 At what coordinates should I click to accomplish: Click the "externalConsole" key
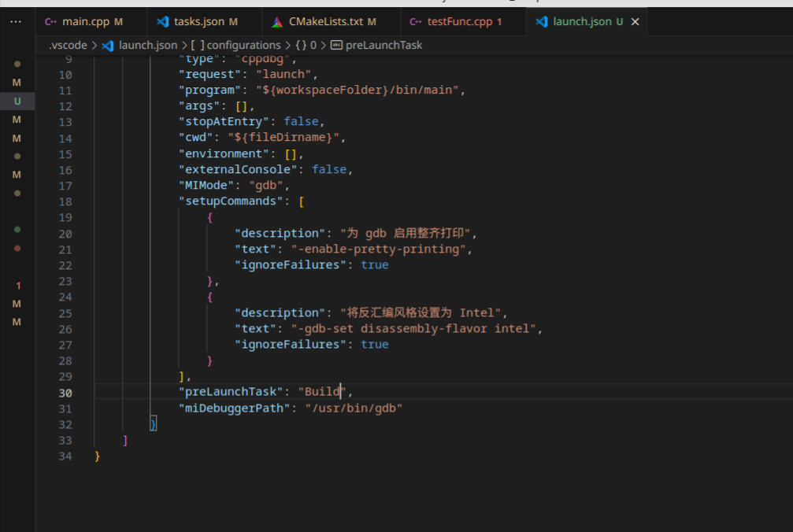tap(238, 169)
